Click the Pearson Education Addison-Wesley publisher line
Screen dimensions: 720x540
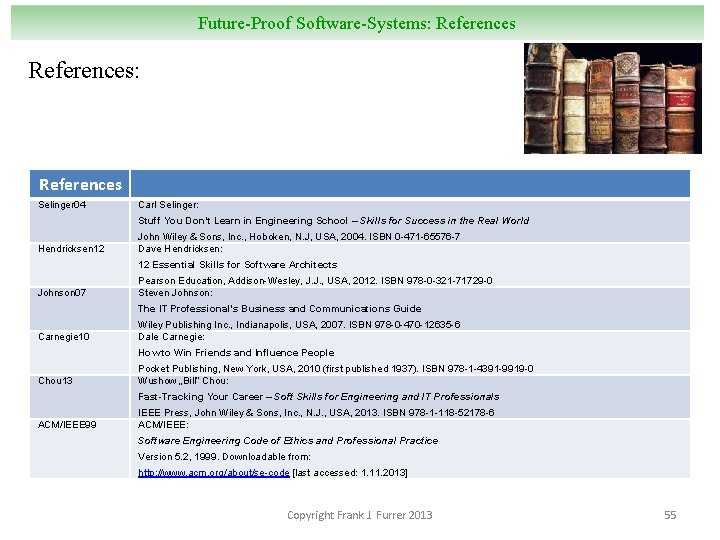315,281
